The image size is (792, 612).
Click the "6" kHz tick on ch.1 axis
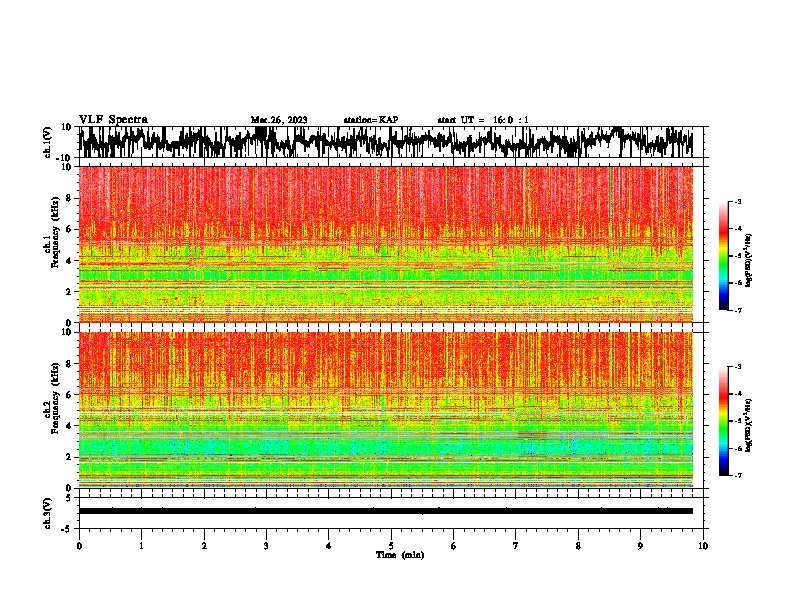pyautogui.click(x=69, y=229)
